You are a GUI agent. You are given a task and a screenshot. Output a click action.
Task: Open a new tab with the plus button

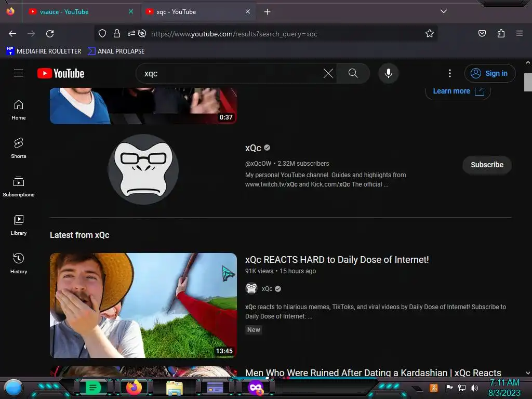click(268, 12)
